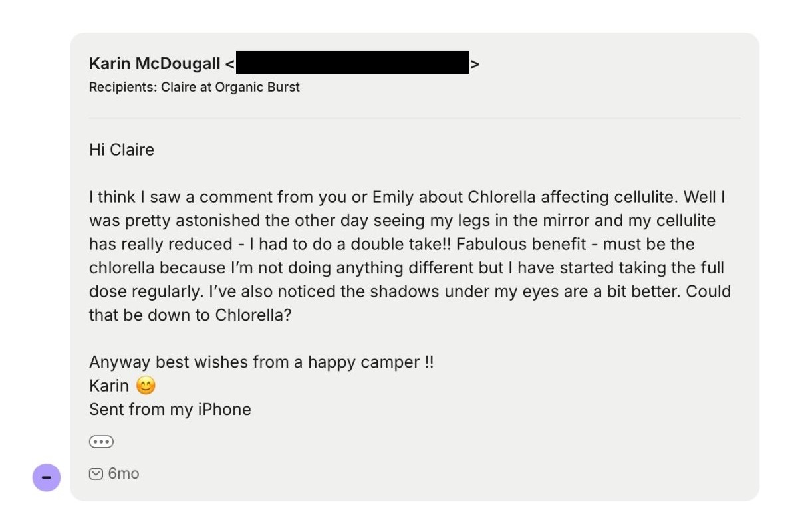Click the Hi Claire greeting
The height and width of the screenshot is (532, 798).
tap(122, 150)
